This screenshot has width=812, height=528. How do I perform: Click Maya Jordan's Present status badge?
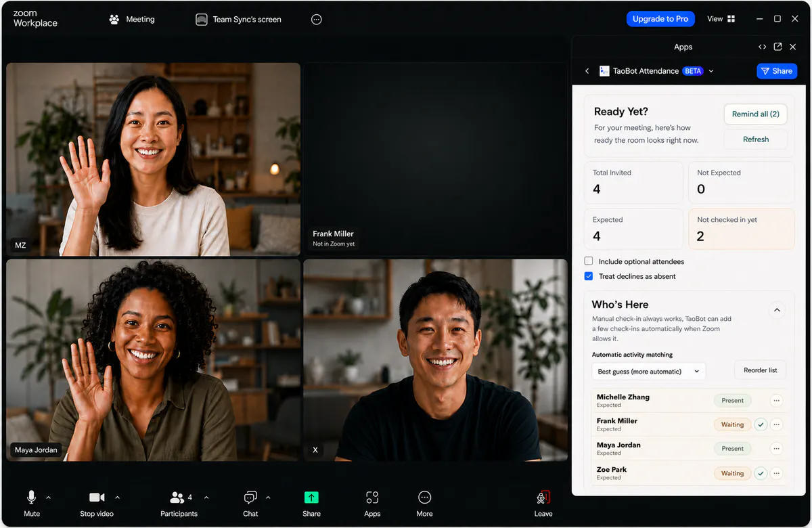point(732,449)
